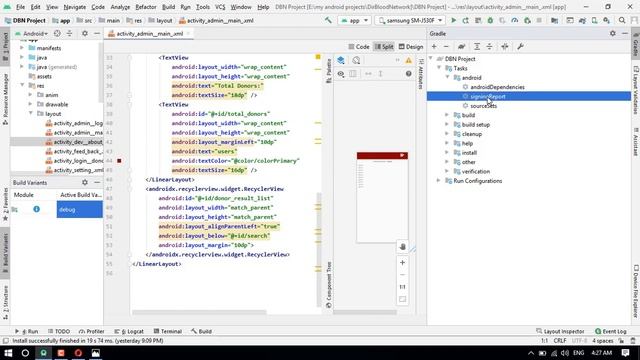Click the Gradle panel minus icon

[446, 47]
